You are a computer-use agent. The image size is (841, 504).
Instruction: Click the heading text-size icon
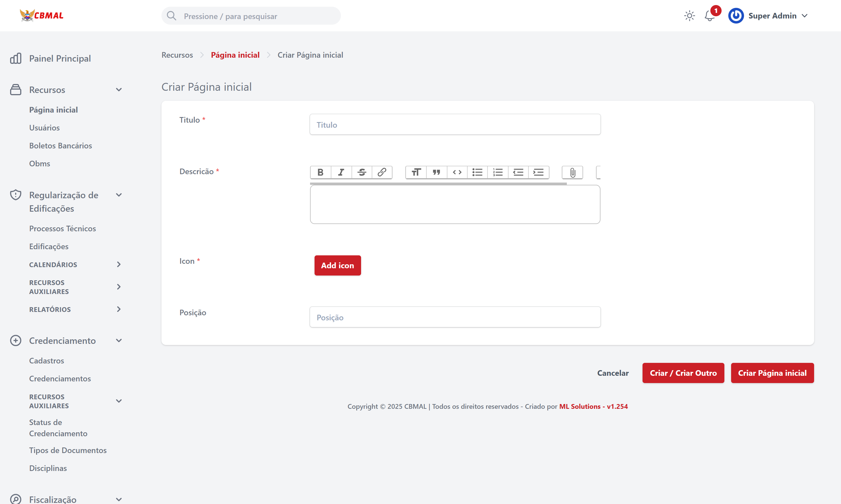(x=416, y=172)
